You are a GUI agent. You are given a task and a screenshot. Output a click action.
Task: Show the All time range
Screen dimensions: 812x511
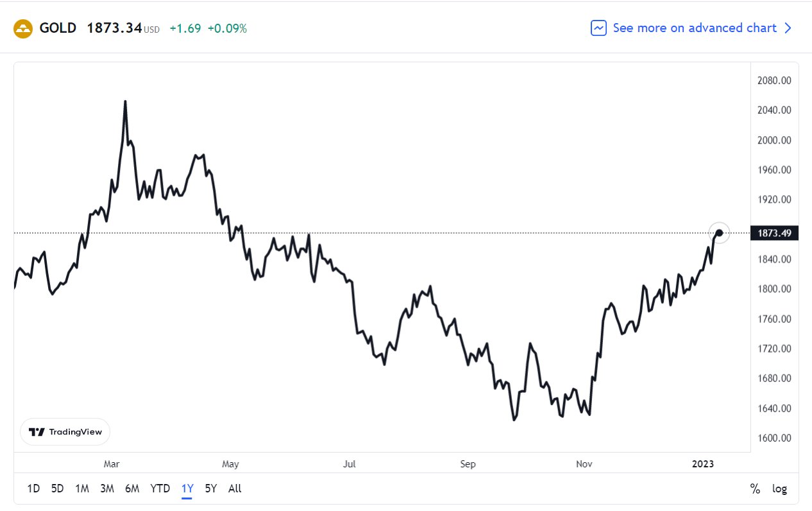click(x=235, y=489)
